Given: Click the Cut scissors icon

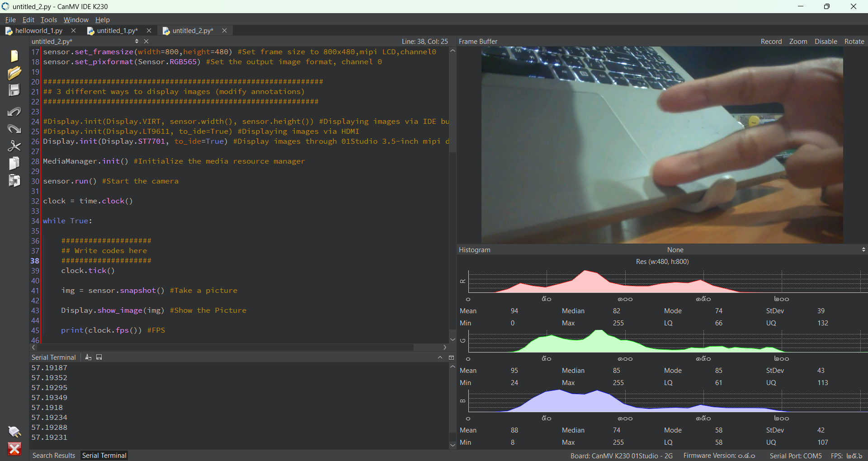Looking at the screenshot, I should 14,146.
